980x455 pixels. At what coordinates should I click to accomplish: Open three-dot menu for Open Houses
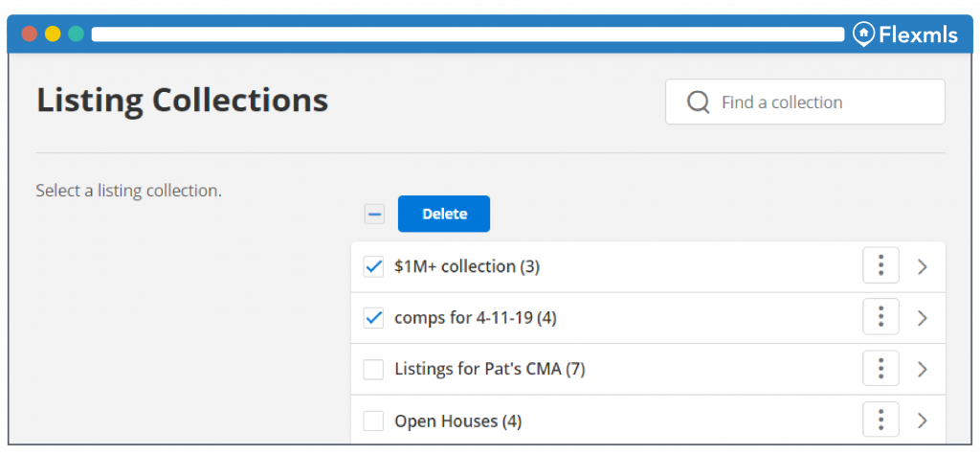(x=880, y=420)
